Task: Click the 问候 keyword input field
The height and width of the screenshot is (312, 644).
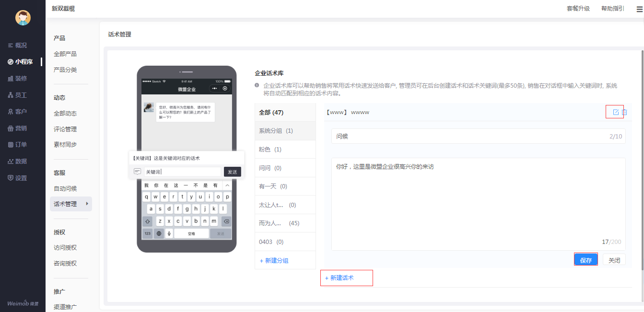Action: point(470,137)
